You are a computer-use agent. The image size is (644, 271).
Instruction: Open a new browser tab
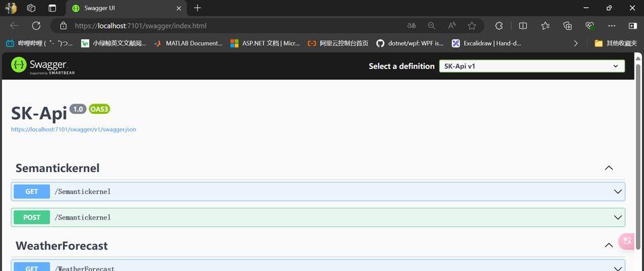click(198, 8)
